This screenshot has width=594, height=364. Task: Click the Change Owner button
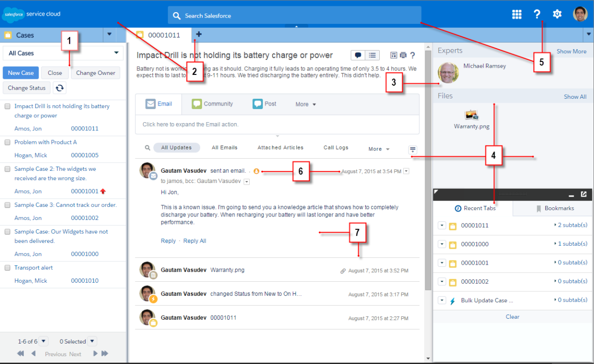coord(95,73)
